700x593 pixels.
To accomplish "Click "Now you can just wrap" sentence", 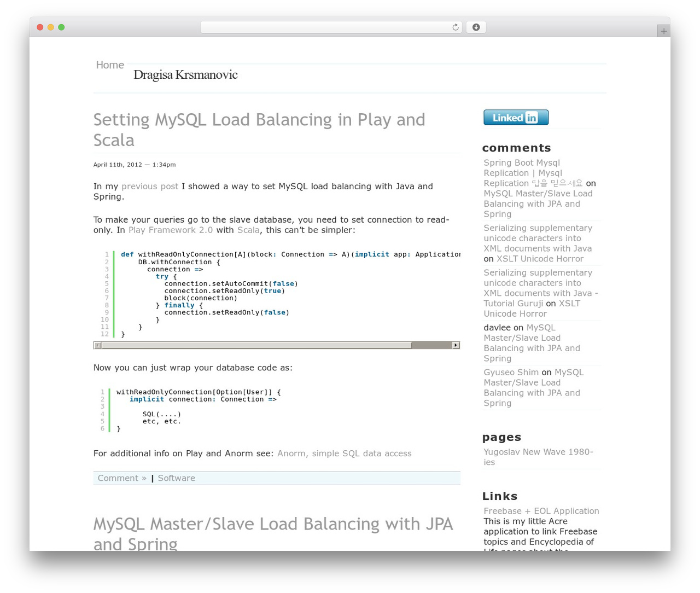I will point(193,368).
